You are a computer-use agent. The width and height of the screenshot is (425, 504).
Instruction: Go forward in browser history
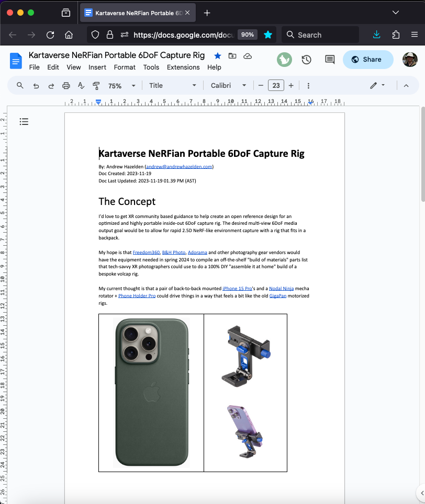point(31,35)
